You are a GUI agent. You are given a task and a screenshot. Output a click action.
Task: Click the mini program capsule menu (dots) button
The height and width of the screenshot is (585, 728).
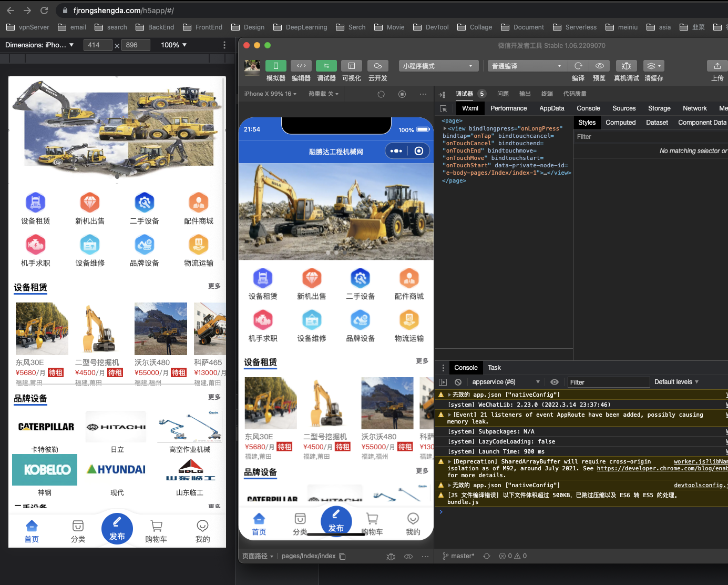click(396, 151)
